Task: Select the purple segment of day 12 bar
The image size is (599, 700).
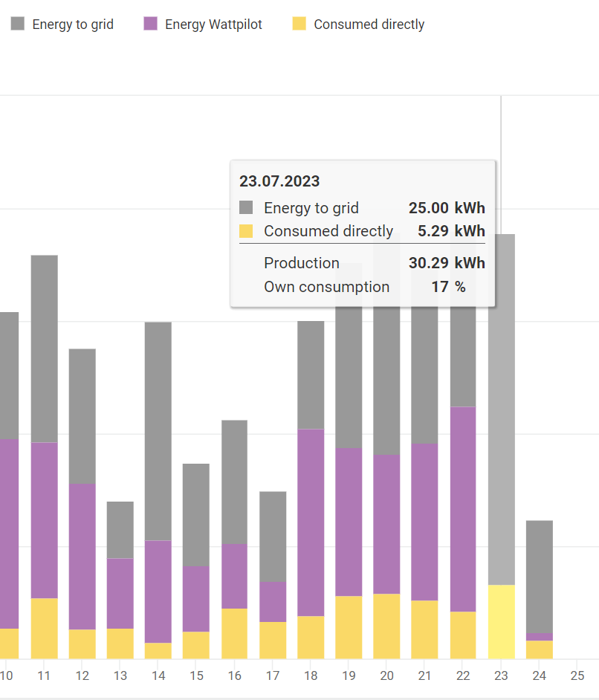Action: pyautogui.click(x=82, y=556)
